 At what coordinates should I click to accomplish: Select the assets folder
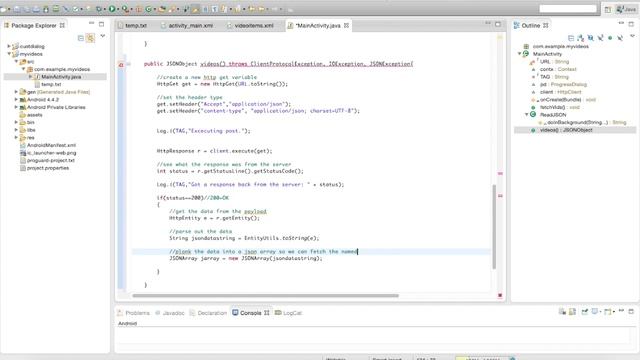coord(34,115)
